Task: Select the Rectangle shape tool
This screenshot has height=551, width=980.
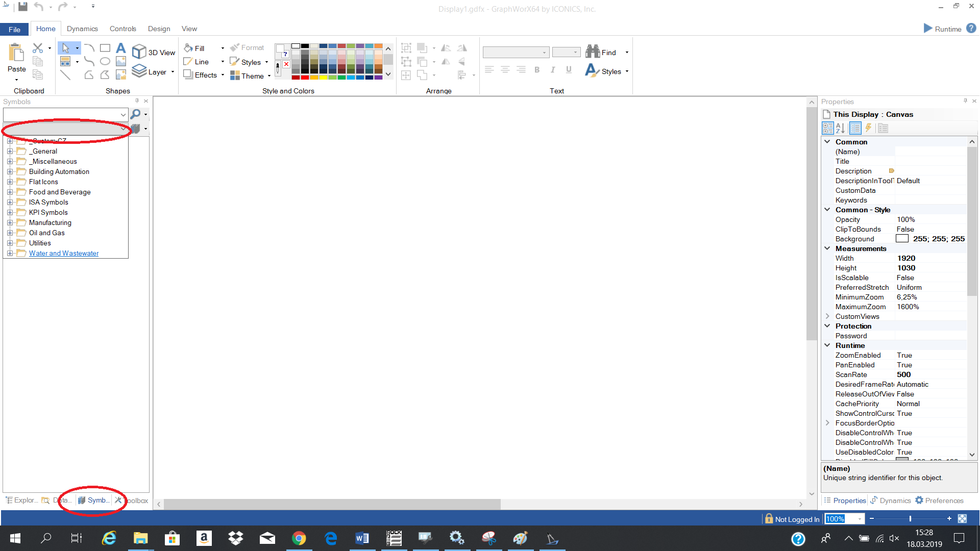Action: [x=105, y=48]
